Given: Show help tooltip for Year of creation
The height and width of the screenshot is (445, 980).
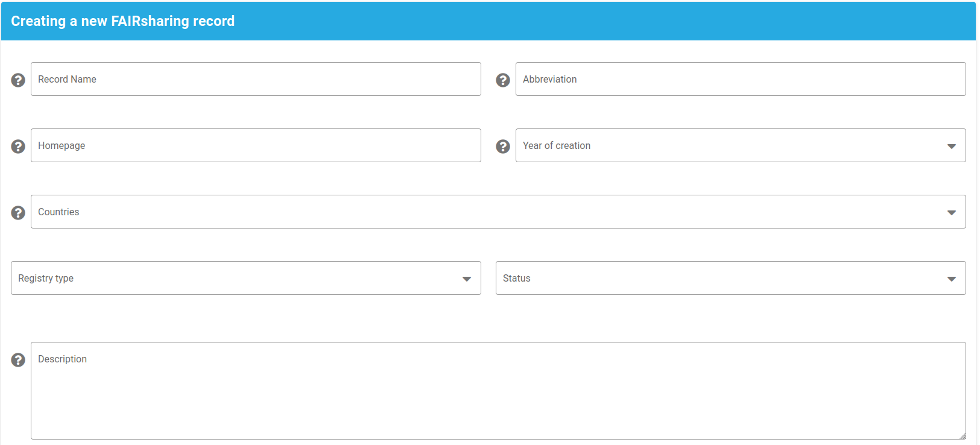Looking at the screenshot, I should click(x=503, y=147).
